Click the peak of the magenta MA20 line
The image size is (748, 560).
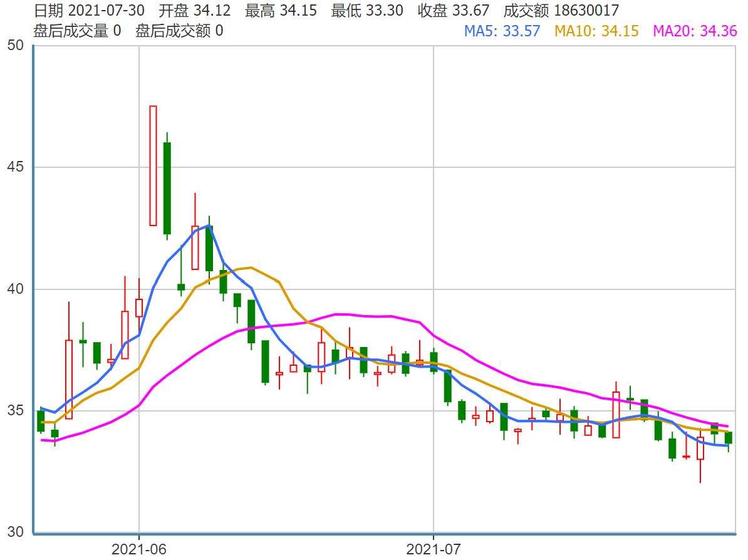pyautogui.click(x=336, y=314)
